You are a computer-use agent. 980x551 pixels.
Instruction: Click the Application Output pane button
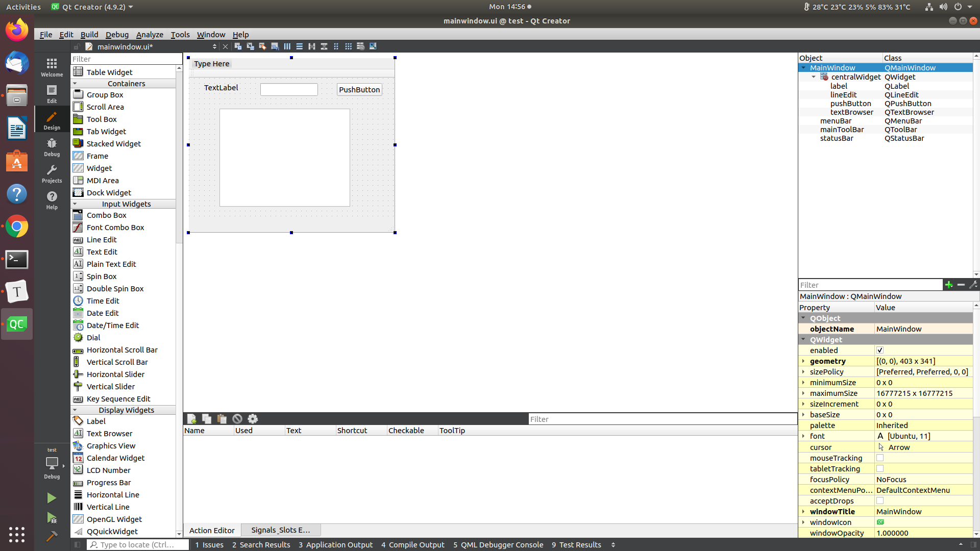pos(335,545)
